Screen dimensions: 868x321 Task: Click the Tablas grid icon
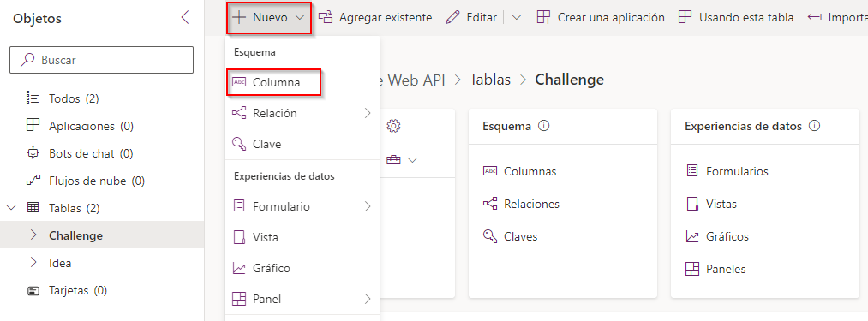[x=33, y=208]
